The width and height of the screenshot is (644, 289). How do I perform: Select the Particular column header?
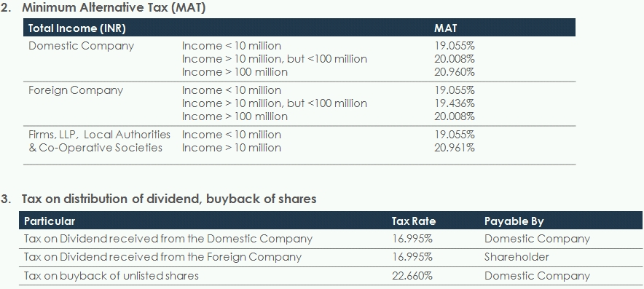(50, 221)
